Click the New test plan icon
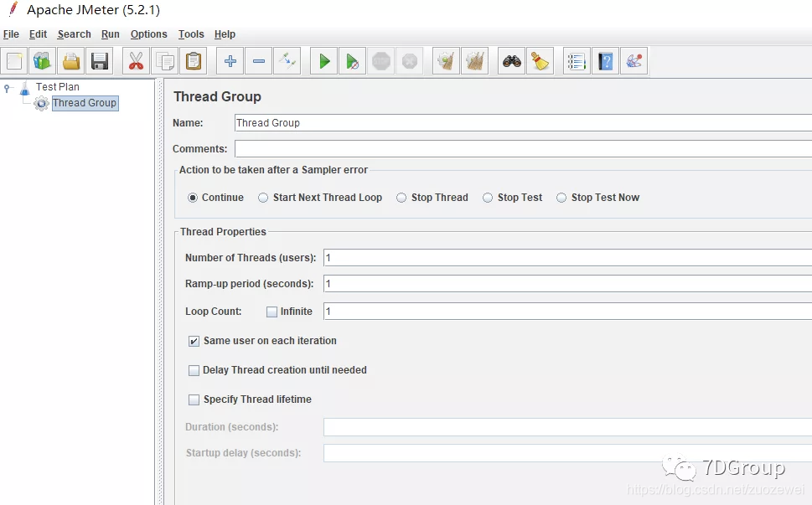 pyautogui.click(x=14, y=61)
